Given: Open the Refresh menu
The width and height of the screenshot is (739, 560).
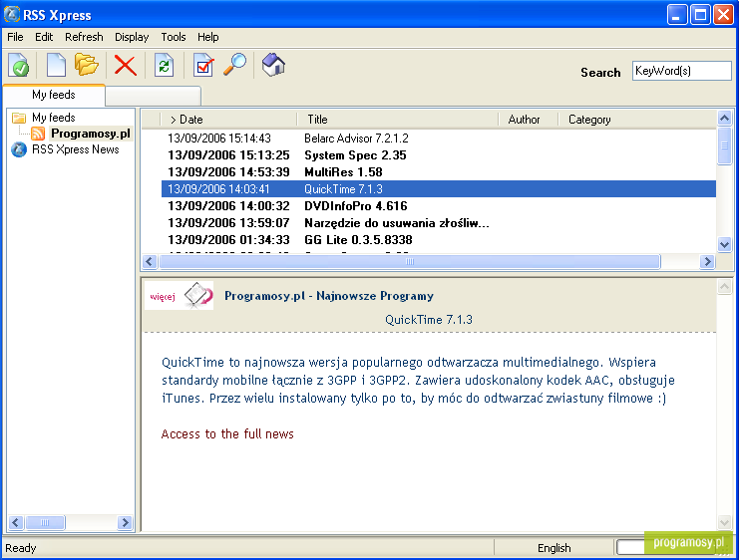Looking at the screenshot, I should 84,37.
